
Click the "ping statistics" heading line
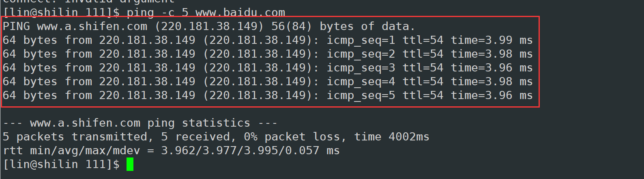click(x=140, y=123)
